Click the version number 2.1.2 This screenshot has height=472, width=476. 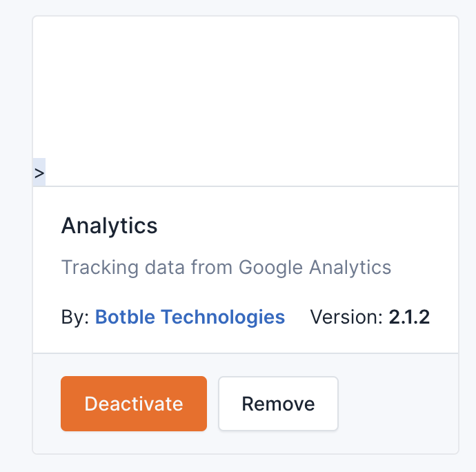(409, 317)
